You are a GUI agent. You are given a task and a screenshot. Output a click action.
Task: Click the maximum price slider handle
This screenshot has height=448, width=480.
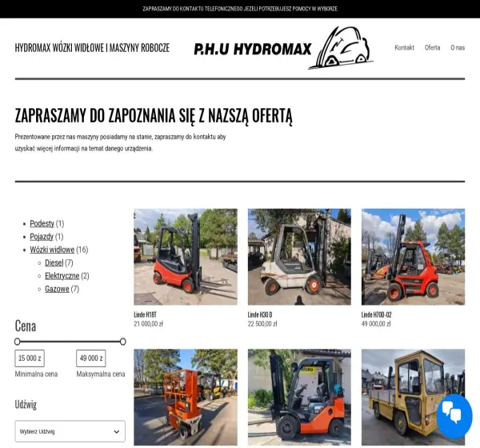click(122, 341)
